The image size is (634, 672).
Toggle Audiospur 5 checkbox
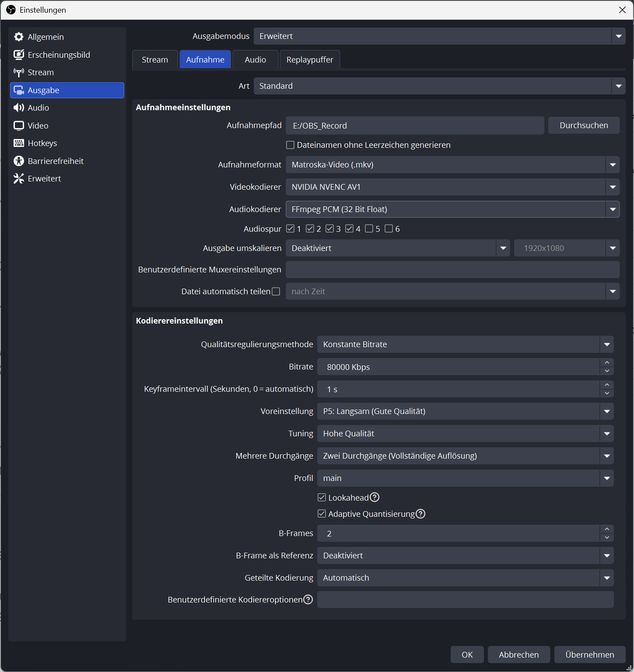point(369,229)
